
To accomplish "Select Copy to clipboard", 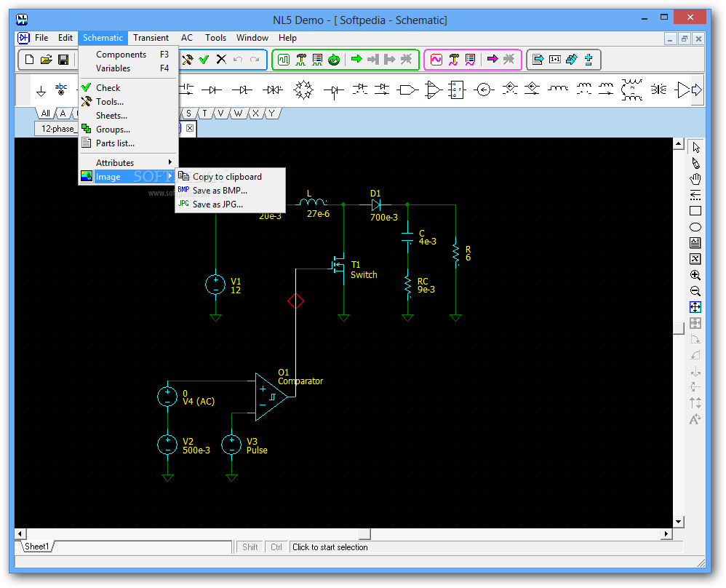I will pyautogui.click(x=230, y=177).
